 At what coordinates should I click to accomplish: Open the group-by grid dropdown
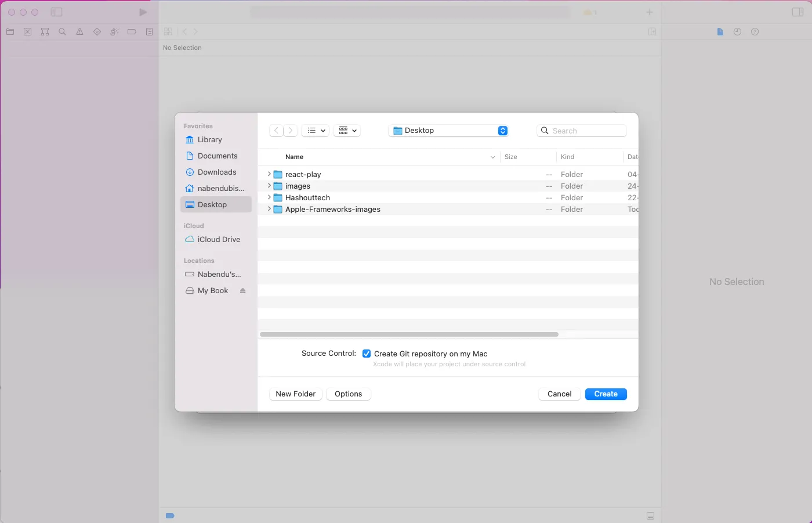click(x=347, y=131)
